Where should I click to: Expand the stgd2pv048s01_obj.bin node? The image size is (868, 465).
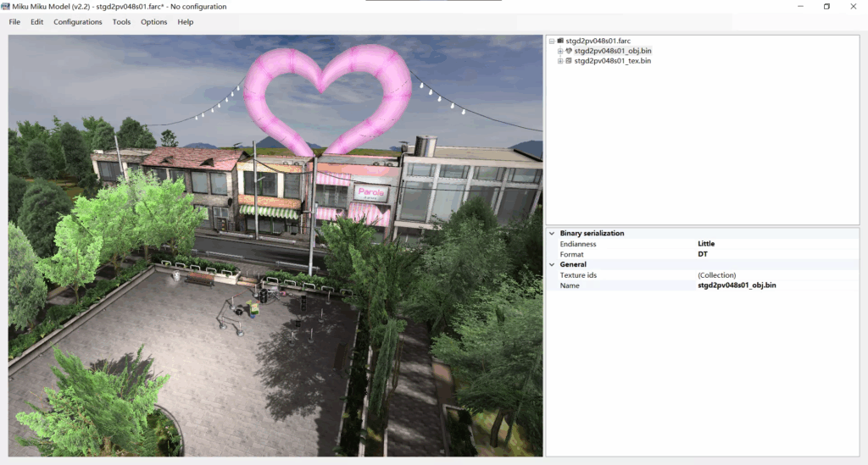560,51
